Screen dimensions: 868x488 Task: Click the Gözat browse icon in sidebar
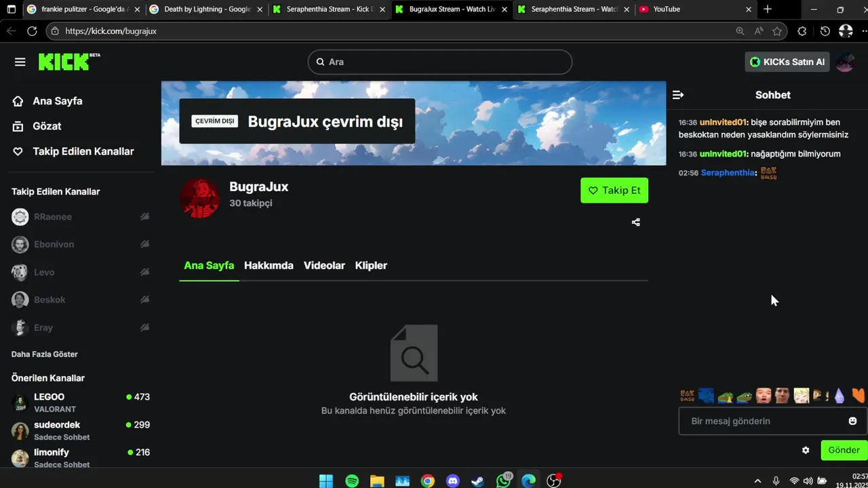[x=18, y=126]
